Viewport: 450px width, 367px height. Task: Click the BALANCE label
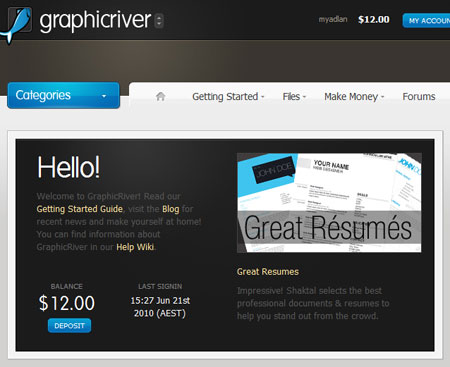(67, 286)
